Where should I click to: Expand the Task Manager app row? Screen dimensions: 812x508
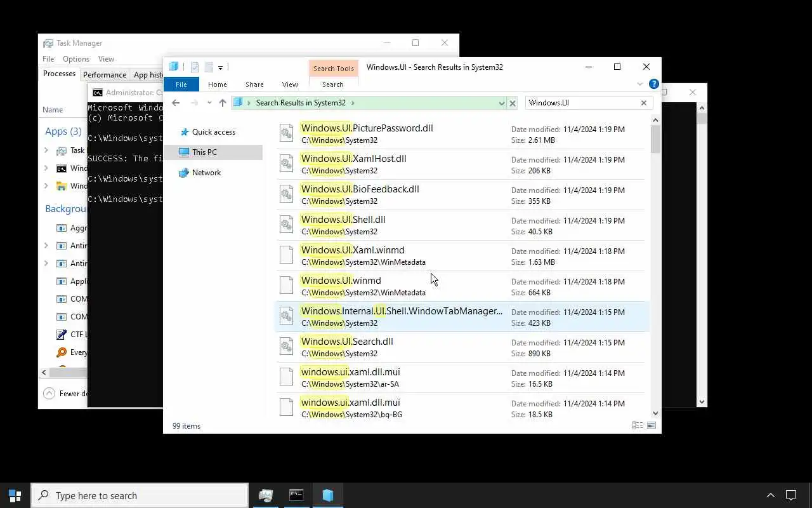click(x=46, y=150)
